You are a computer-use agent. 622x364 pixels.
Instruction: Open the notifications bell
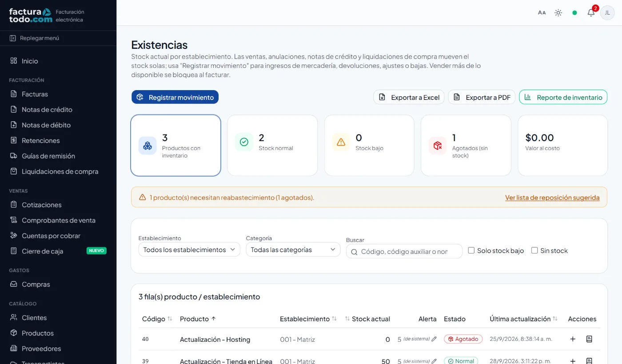click(591, 13)
